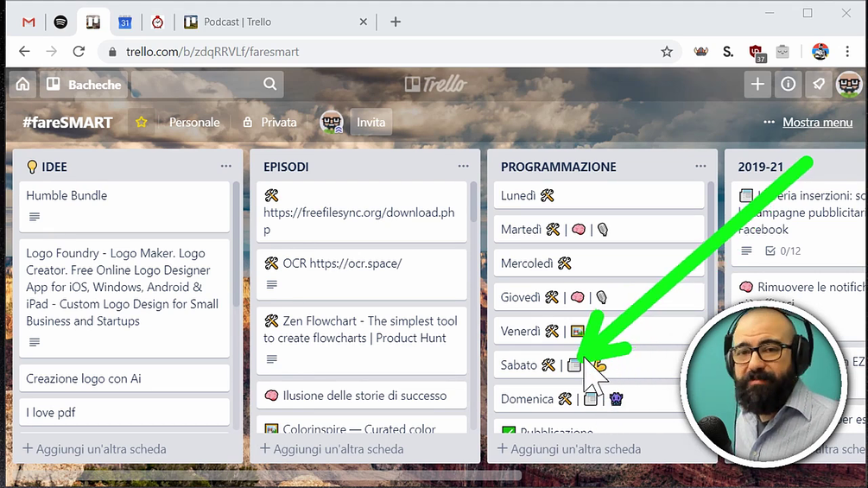Screen dimensions: 868x488
Task: Open the I love pdf card
Action: tap(124, 412)
